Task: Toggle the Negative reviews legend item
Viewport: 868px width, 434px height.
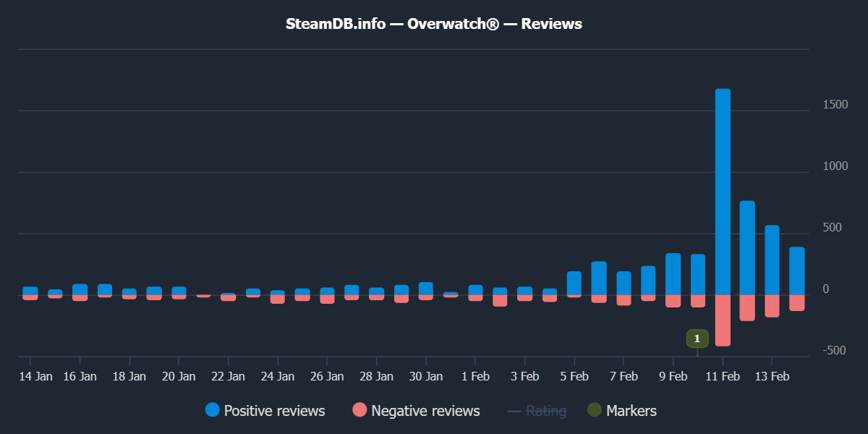Action: pos(425,411)
